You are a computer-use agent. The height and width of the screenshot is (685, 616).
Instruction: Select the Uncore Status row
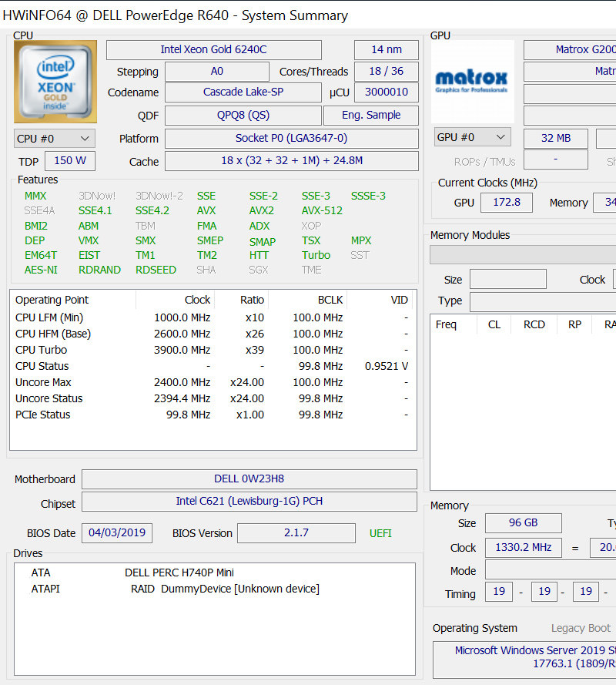click(x=213, y=398)
